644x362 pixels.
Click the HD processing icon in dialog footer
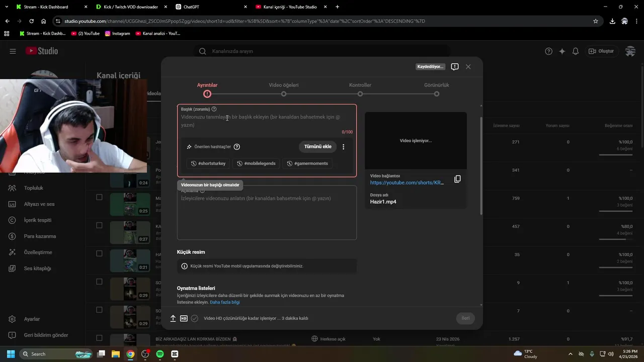[184, 318]
